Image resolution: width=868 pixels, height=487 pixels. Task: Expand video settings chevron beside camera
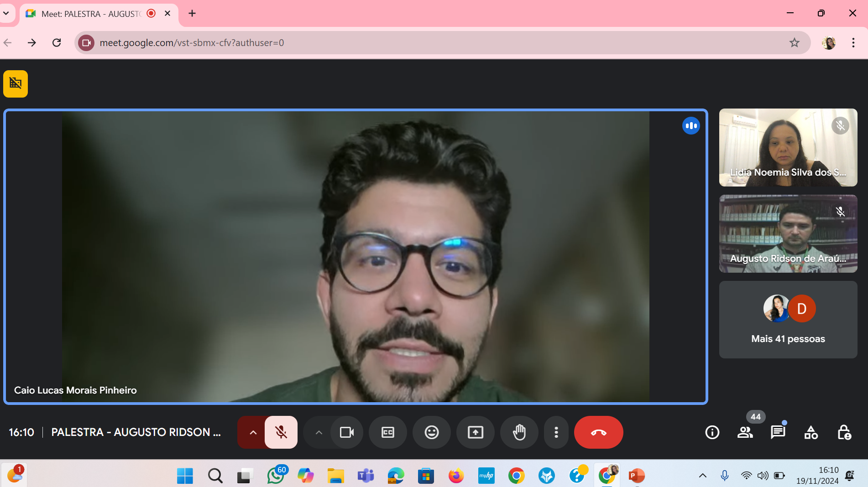coord(319,432)
